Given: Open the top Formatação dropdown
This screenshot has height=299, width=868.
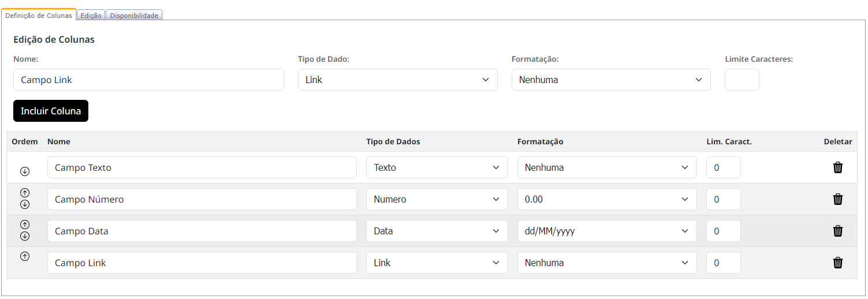Looking at the screenshot, I should (x=611, y=80).
